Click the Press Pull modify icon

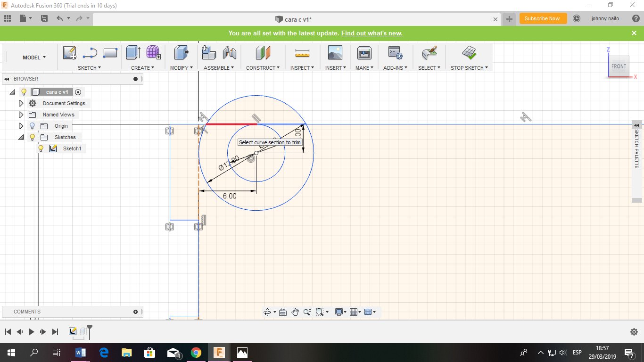coord(181,52)
